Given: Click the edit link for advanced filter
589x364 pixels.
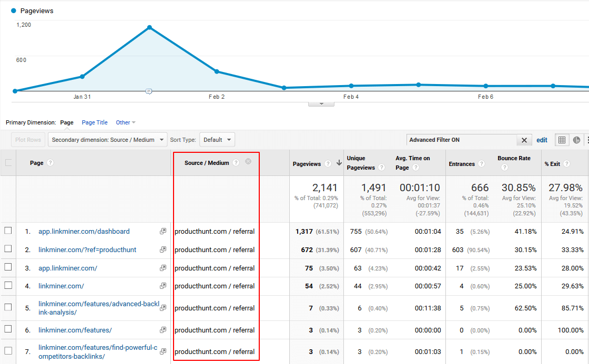Looking at the screenshot, I should tap(542, 140).
